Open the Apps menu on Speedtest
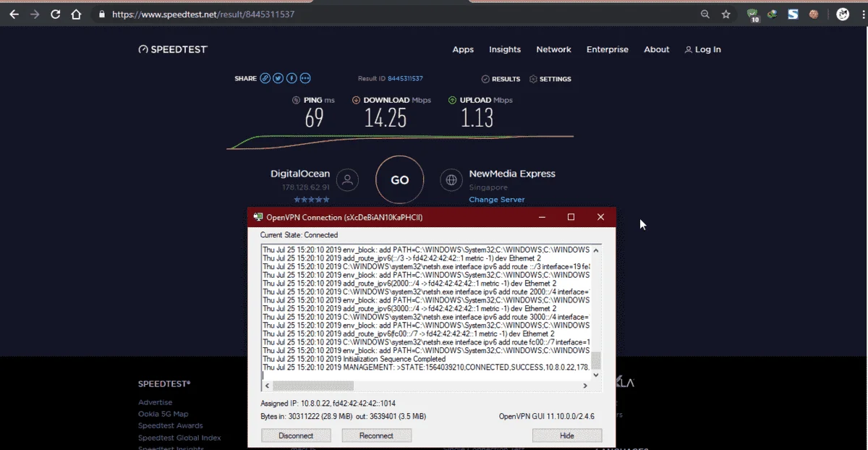 coord(463,50)
